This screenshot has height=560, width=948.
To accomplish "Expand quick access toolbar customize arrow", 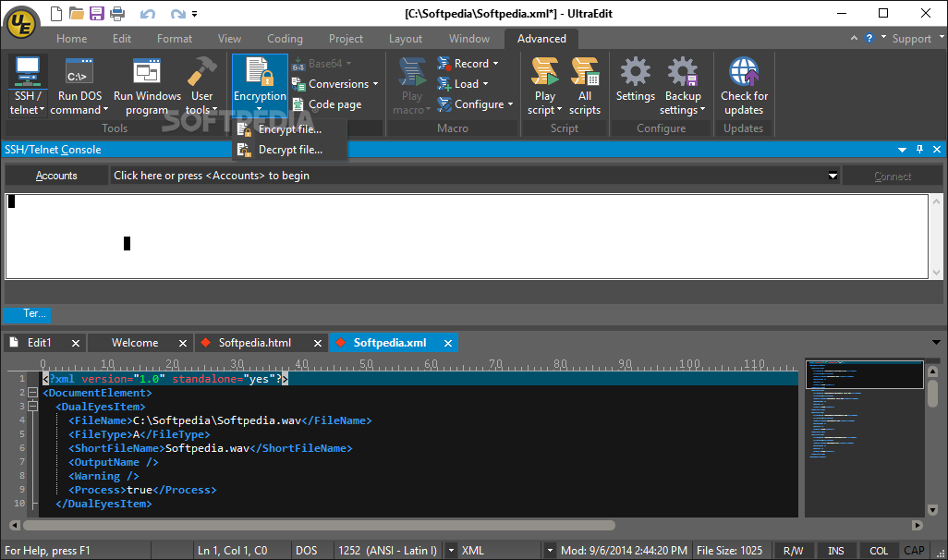I will tap(194, 13).
